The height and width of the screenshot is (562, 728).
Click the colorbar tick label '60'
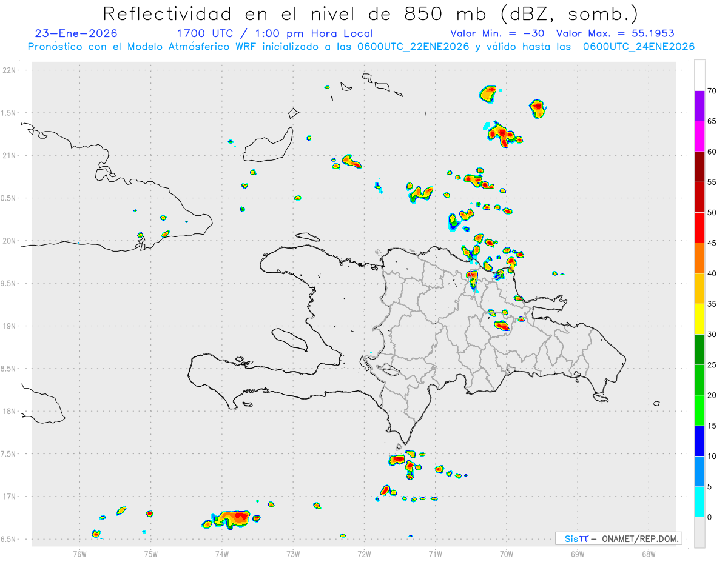(712, 152)
